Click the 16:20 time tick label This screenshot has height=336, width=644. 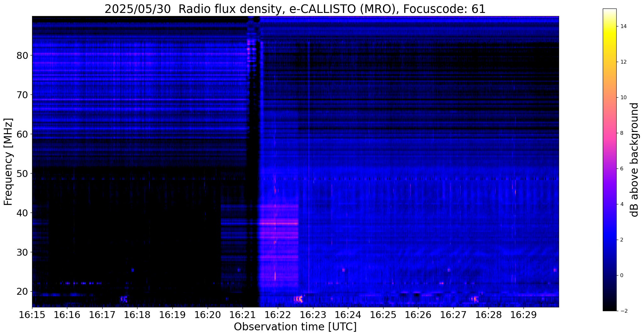(x=208, y=315)
